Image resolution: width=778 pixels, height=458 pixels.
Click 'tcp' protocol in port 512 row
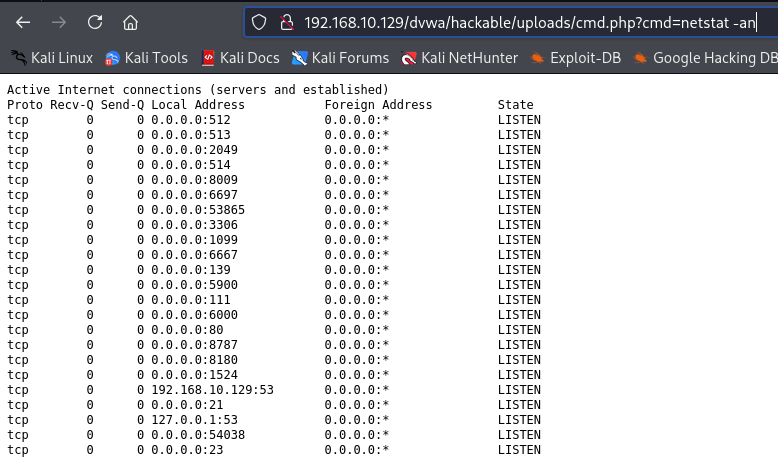tap(18, 120)
